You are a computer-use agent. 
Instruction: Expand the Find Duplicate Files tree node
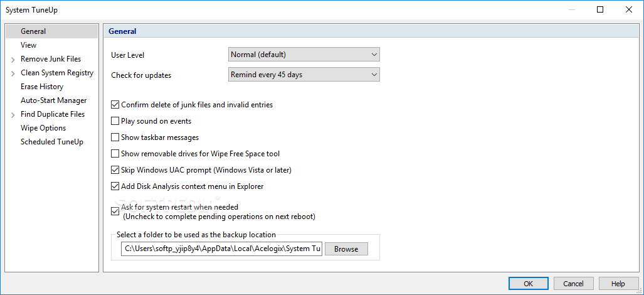point(13,115)
